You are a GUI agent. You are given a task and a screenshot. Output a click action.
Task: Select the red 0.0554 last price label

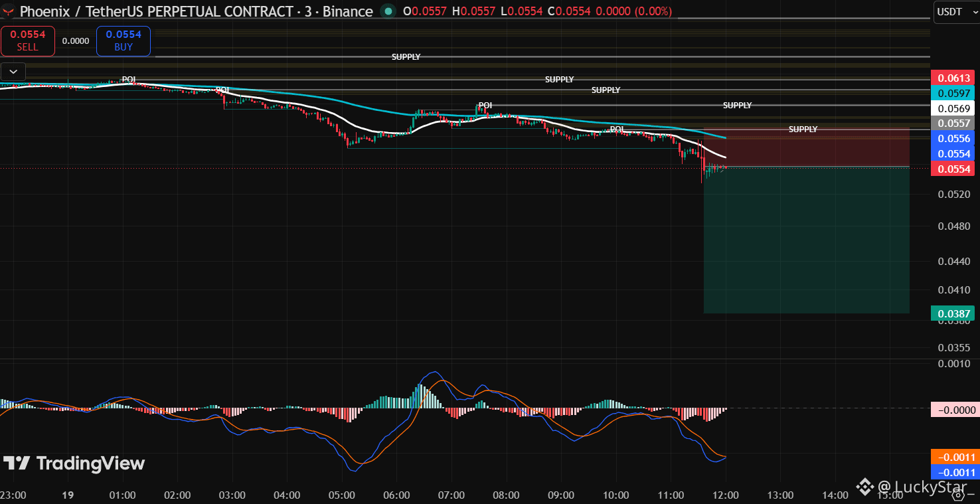tap(954, 169)
